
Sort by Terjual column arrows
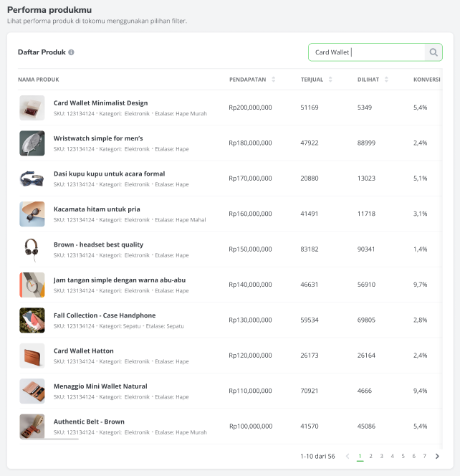(x=330, y=79)
